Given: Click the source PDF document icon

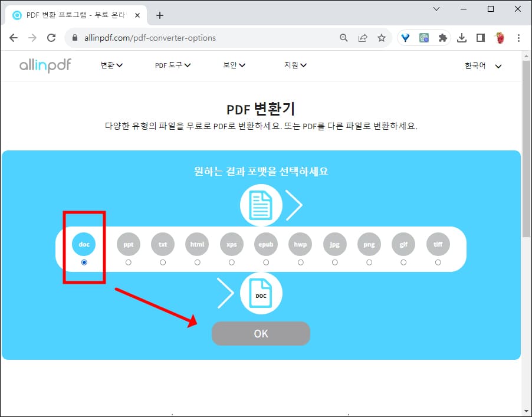Looking at the screenshot, I should click(x=260, y=205).
